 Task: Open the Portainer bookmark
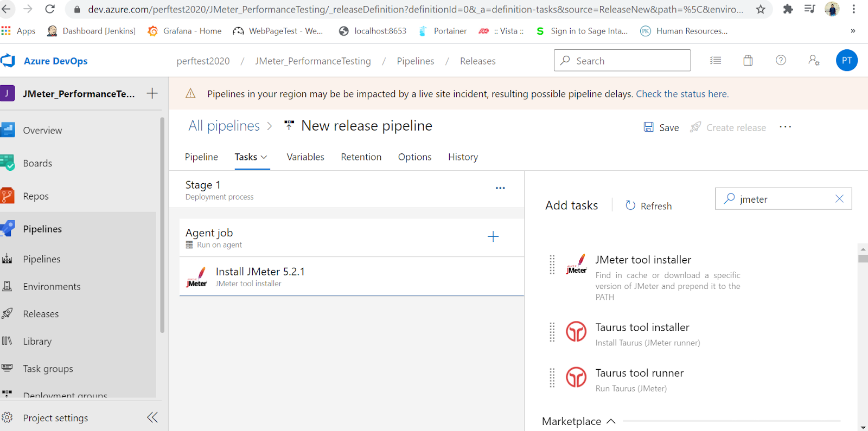(x=442, y=31)
